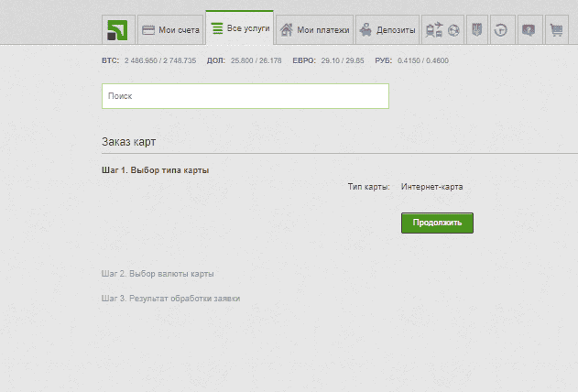Go to the Мои платежи tab
This screenshot has height=392, width=578.
pyautogui.click(x=314, y=30)
